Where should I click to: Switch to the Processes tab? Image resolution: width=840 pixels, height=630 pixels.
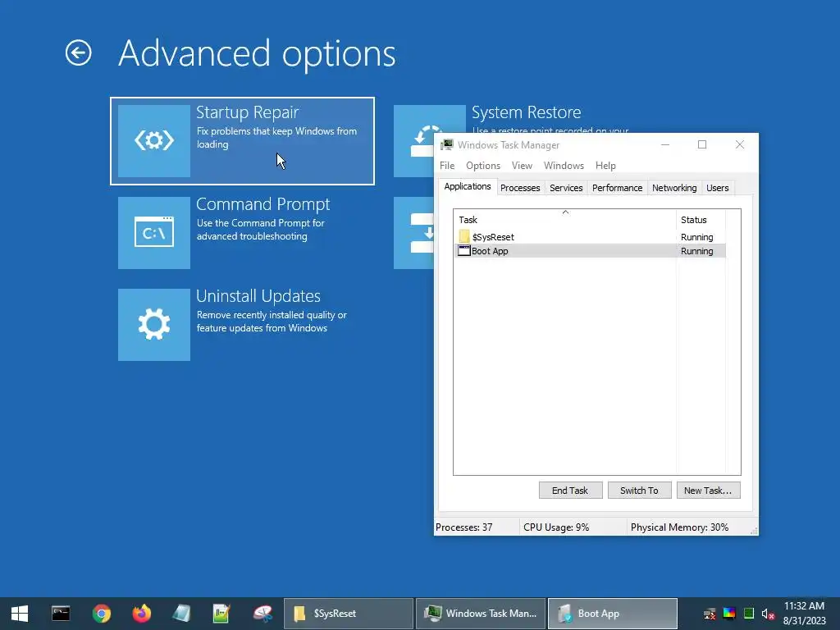[519, 188]
